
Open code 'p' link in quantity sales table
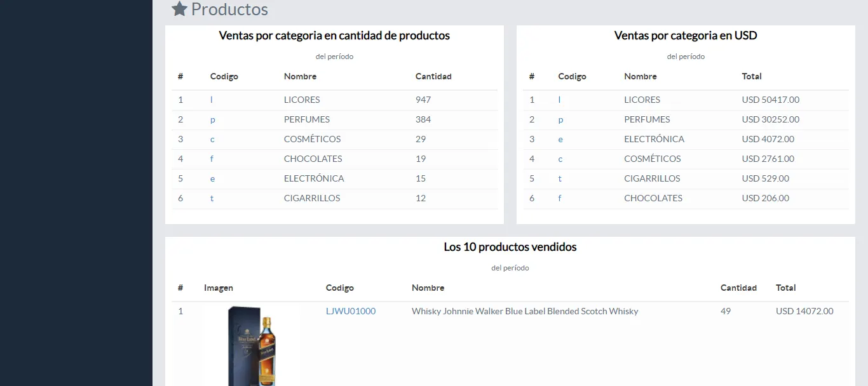pos(212,119)
